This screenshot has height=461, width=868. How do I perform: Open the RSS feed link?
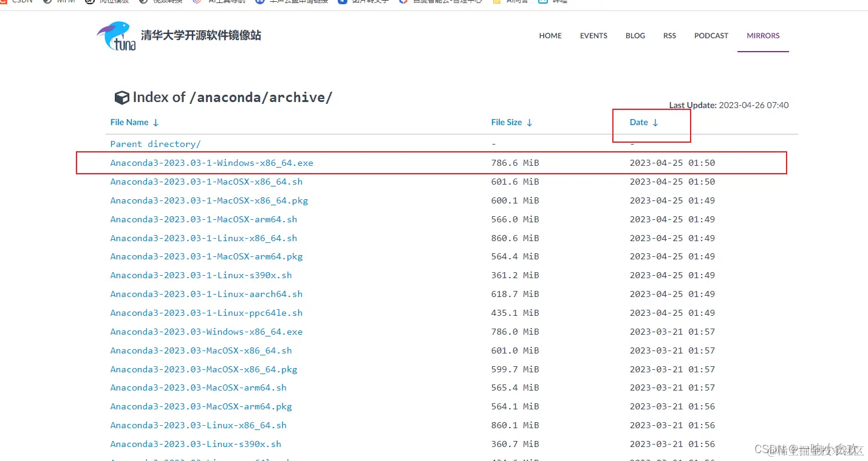(669, 36)
